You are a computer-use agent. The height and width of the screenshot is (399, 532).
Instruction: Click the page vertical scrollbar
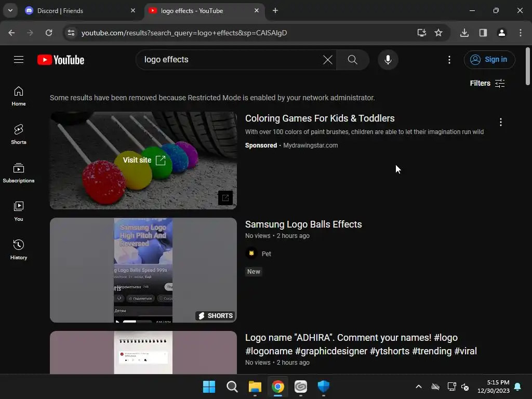click(528, 66)
